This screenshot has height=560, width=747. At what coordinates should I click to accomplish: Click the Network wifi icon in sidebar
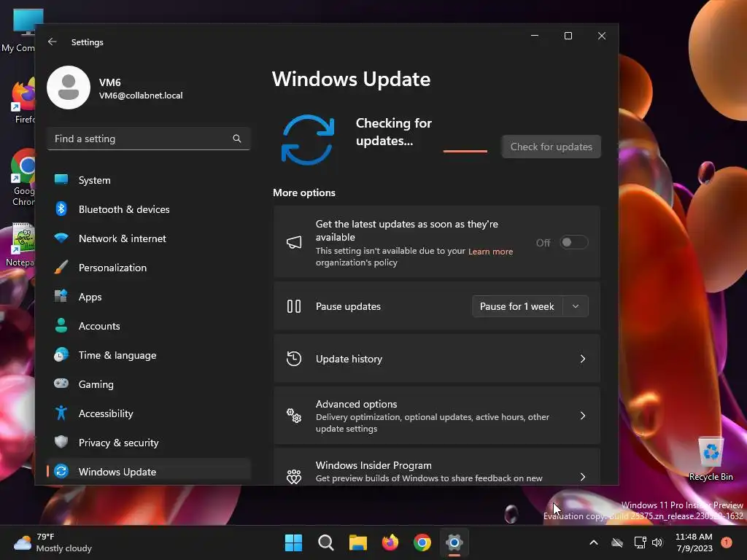[61, 238]
